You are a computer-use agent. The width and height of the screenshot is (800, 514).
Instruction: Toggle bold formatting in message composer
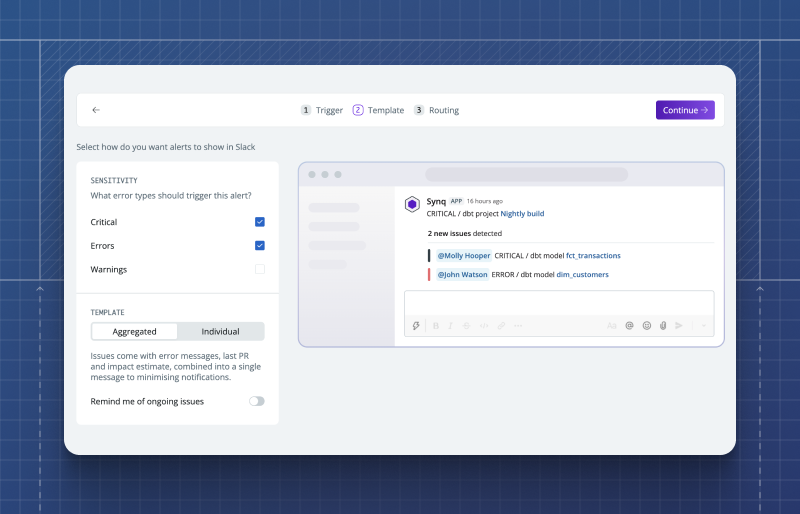point(436,326)
